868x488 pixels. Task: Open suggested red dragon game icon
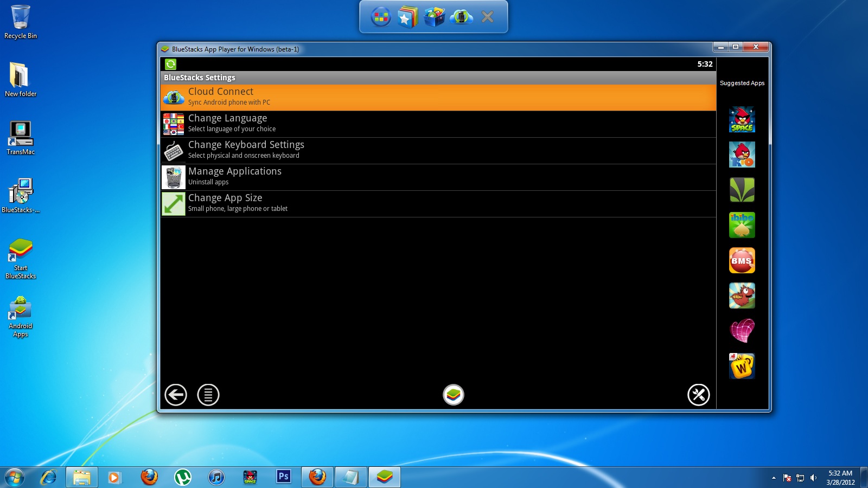point(742,296)
